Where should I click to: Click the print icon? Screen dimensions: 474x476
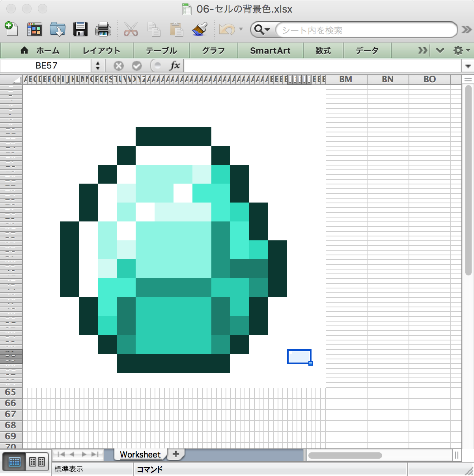point(103,30)
